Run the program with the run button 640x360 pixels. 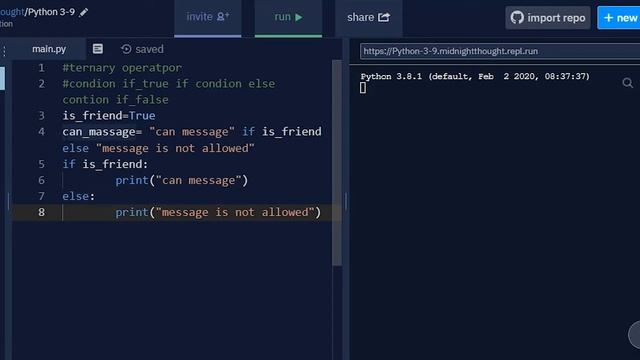(x=288, y=17)
